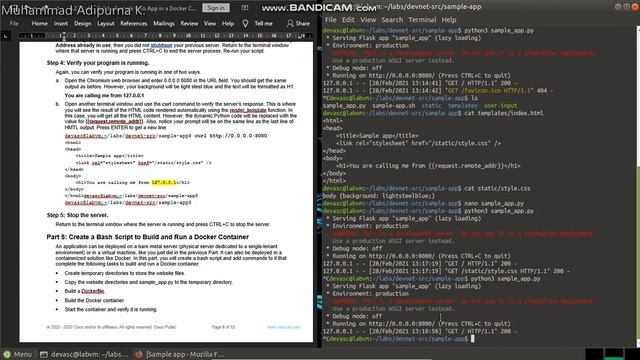Click the first-line indent marker on ruler
Image resolution: width=640 pixels, height=360 pixels.
point(64,34)
